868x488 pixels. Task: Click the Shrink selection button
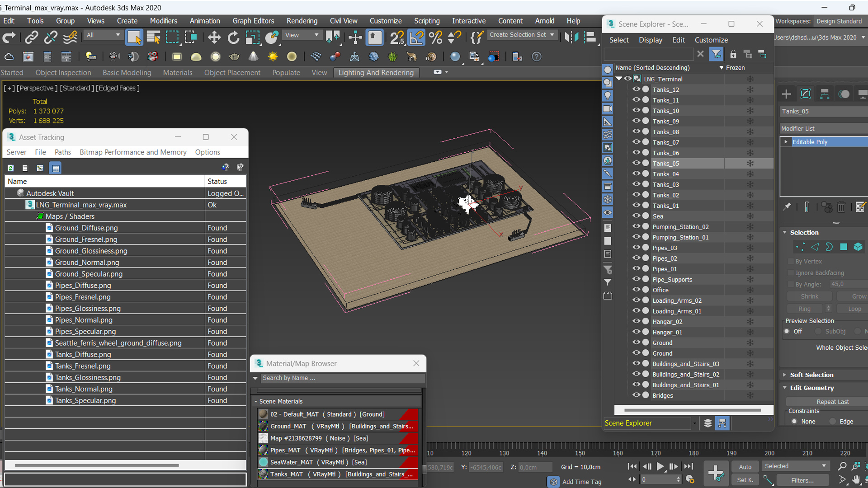pyautogui.click(x=810, y=296)
